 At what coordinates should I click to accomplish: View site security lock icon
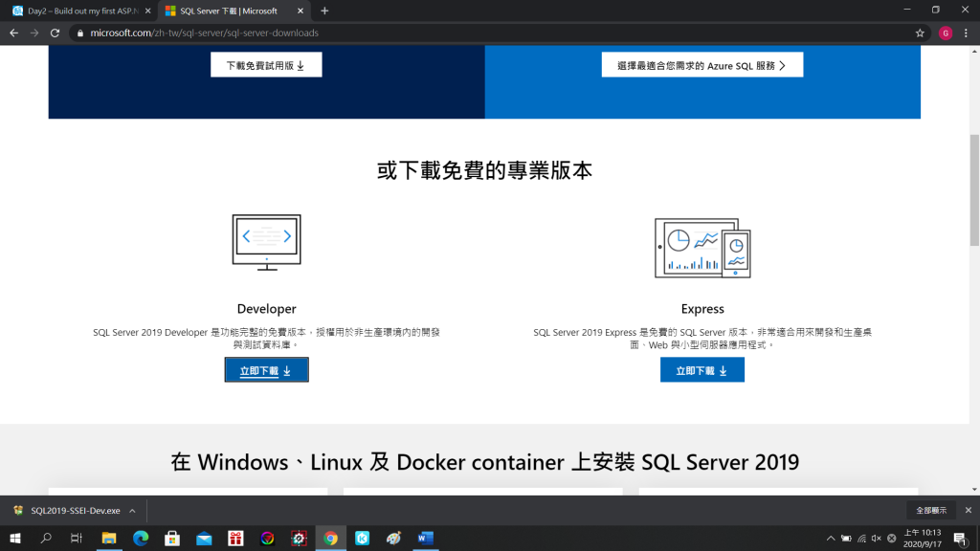(x=80, y=33)
